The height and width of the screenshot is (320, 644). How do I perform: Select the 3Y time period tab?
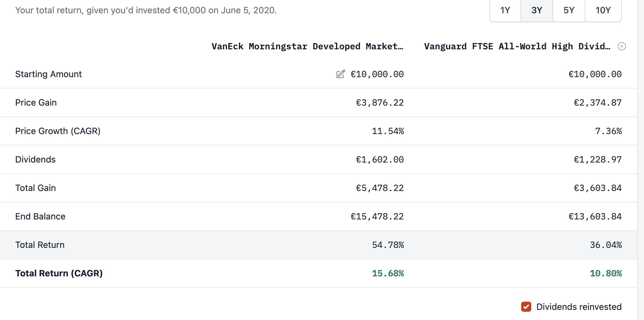pos(537,10)
